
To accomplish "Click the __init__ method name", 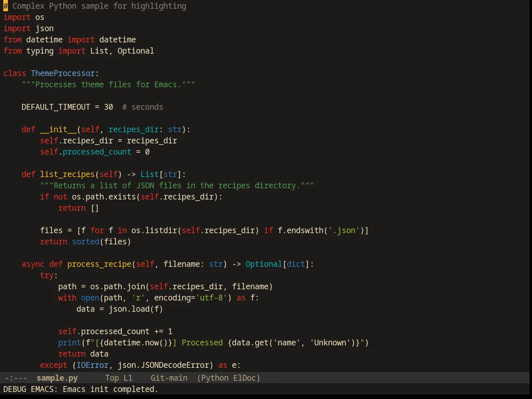I will 58,129.
